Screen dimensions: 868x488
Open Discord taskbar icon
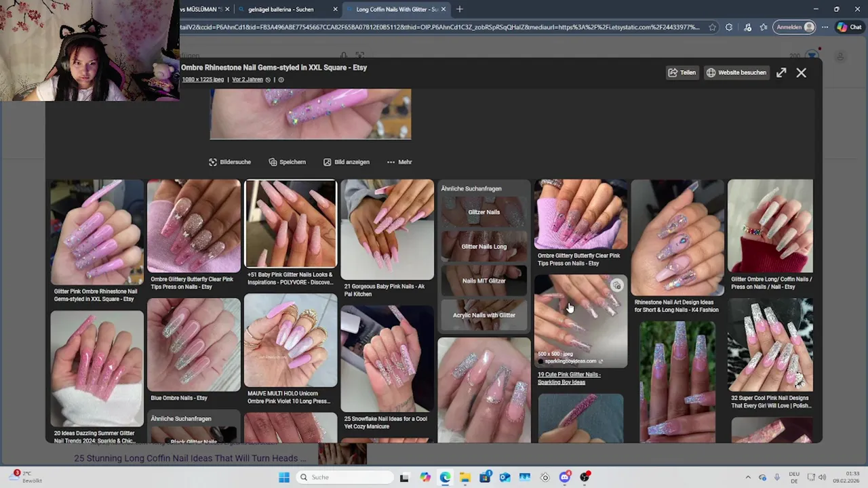tap(565, 477)
